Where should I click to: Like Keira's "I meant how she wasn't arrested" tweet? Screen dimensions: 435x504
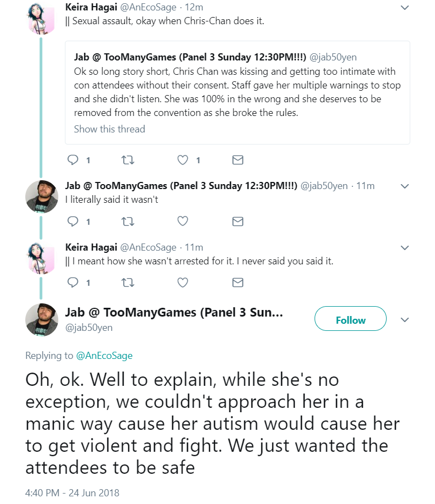(183, 283)
